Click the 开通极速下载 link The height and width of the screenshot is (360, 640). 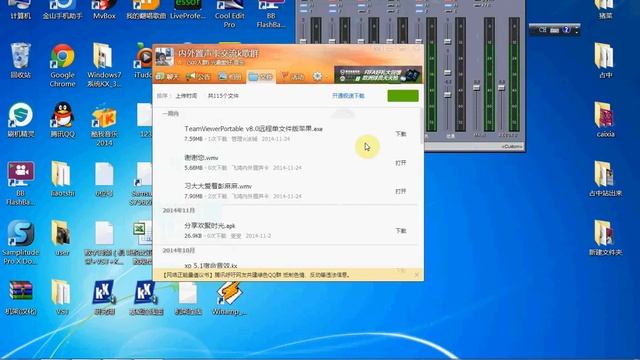[x=348, y=96]
